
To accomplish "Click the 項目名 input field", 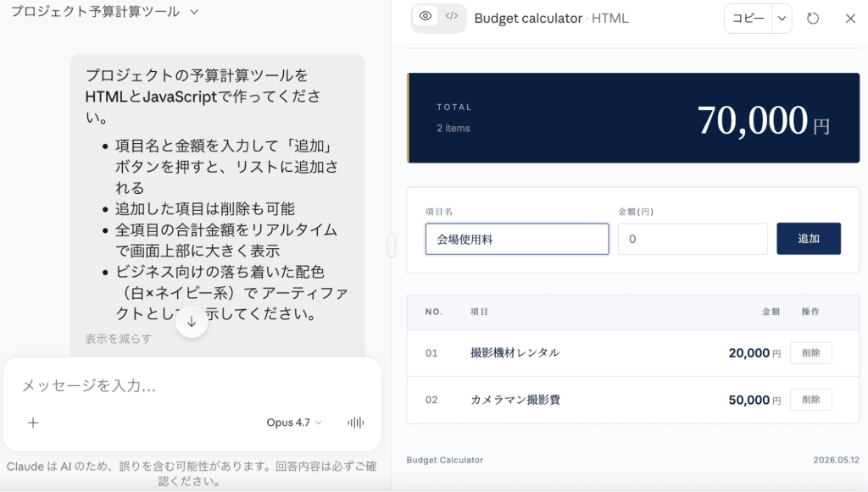I will [x=517, y=239].
